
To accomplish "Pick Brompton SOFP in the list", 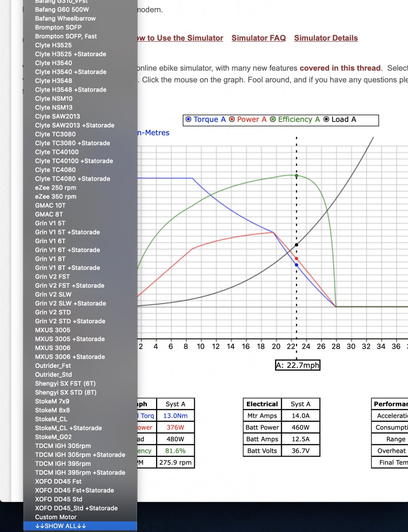I will [80, 28].
